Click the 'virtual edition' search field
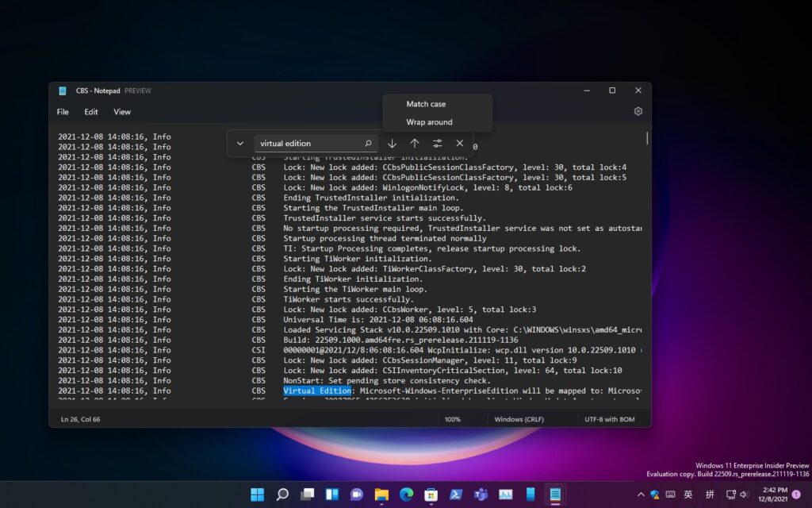This screenshot has width=812, height=508. [309, 144]
